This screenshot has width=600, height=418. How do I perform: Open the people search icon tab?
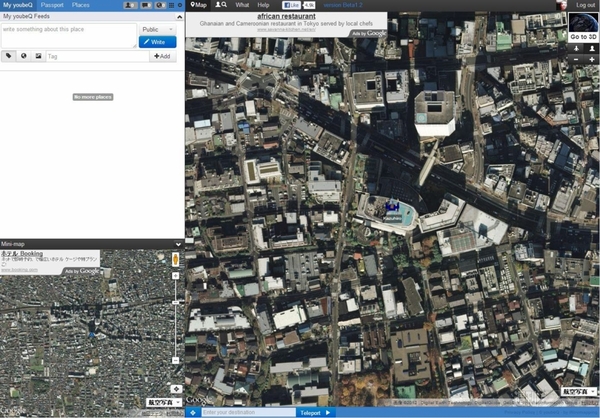[221, 5]
